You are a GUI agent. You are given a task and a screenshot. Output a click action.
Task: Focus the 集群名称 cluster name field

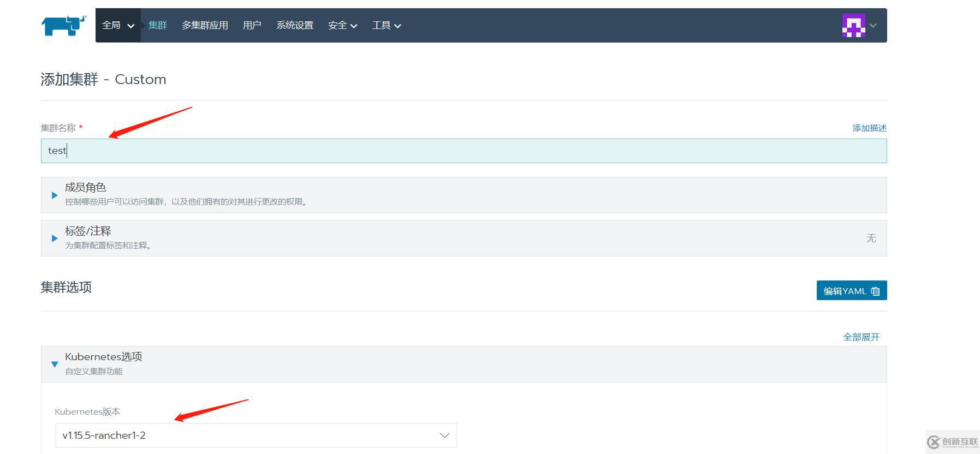click(464, 151)
